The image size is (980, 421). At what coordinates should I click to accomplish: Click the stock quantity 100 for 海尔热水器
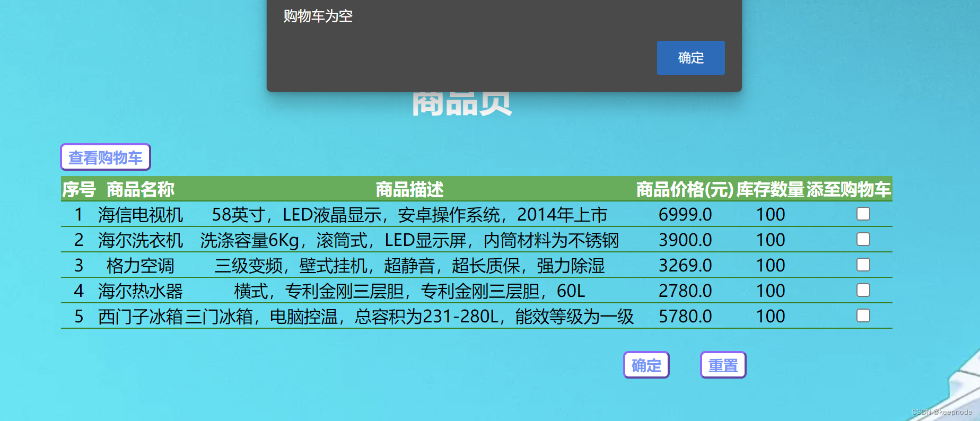(x=771, y=291)
